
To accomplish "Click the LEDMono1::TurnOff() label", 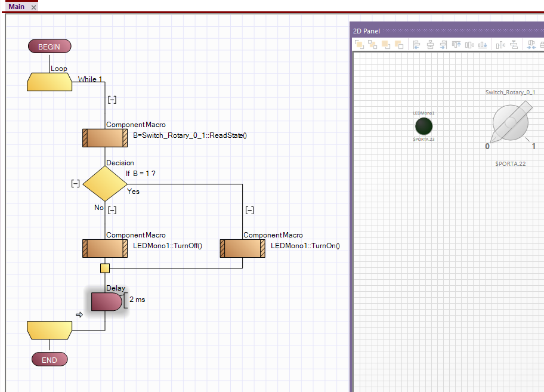I will tap(168, 246).
